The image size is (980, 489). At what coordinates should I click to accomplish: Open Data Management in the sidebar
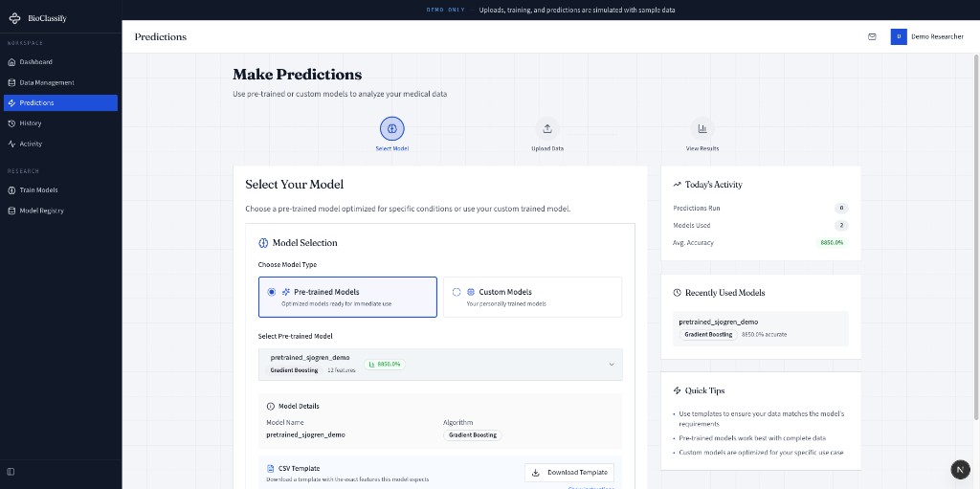60,82
